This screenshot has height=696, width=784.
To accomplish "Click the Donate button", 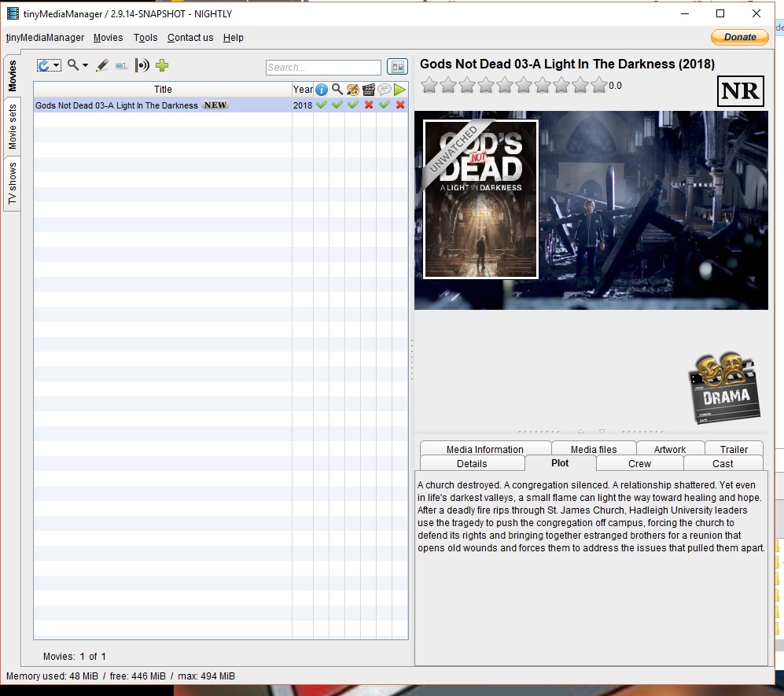I will point(739,37).
